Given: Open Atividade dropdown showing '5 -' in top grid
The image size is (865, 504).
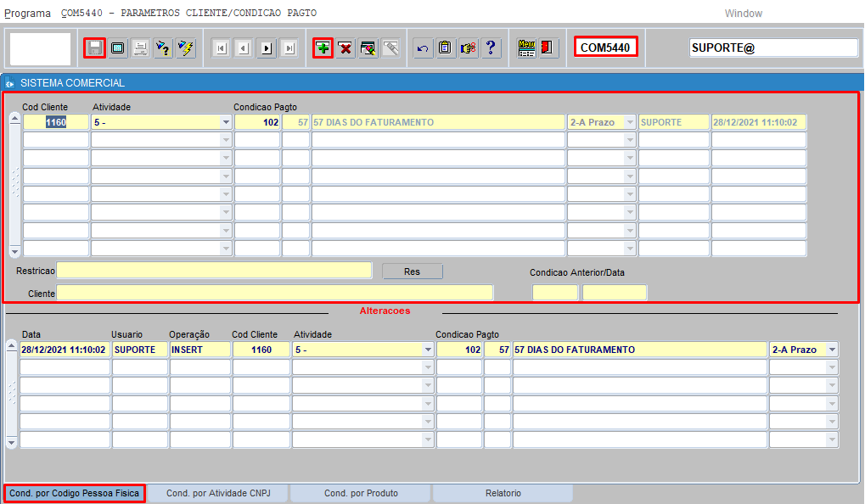Looking at the screenshot, I should point(226,122).
